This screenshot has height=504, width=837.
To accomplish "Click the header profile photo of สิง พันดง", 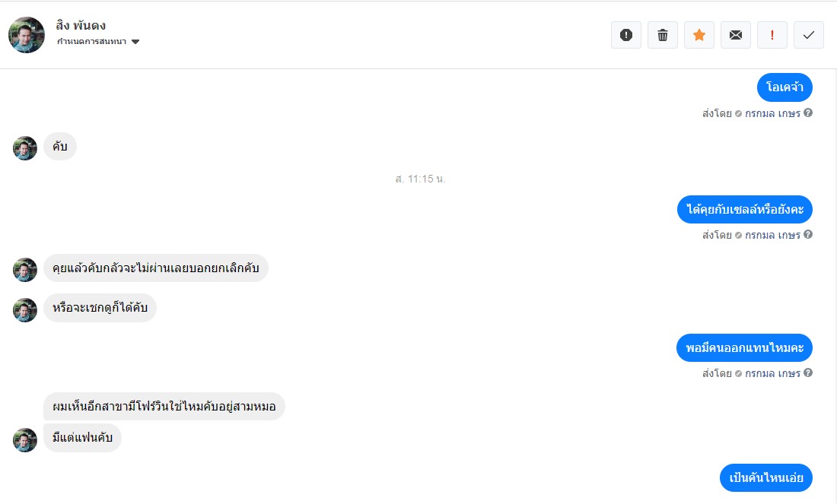I will pos(27,35).
